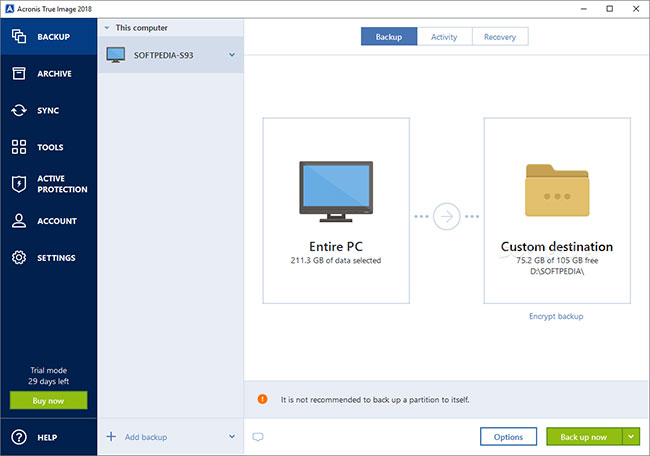Click the Custom destination title
This screenshot has height=456, width=650.
coord(557,247)
